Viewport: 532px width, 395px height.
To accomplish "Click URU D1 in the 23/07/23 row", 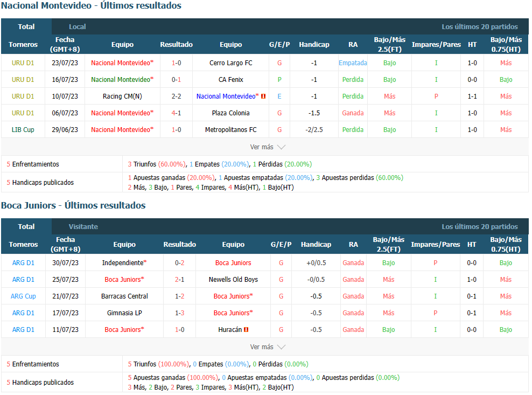I will (23, 63).
